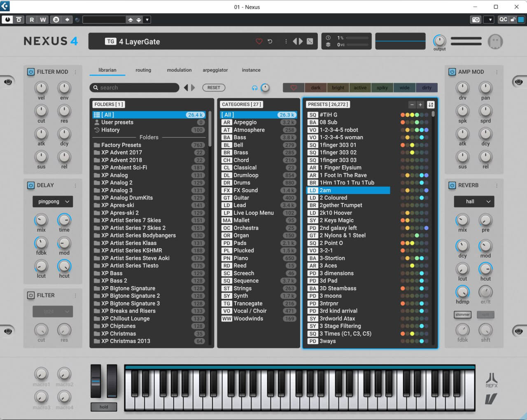Go to the previous search result with the arrows
This screenshot has height=420, width=527.
click(x=186, y=88)
